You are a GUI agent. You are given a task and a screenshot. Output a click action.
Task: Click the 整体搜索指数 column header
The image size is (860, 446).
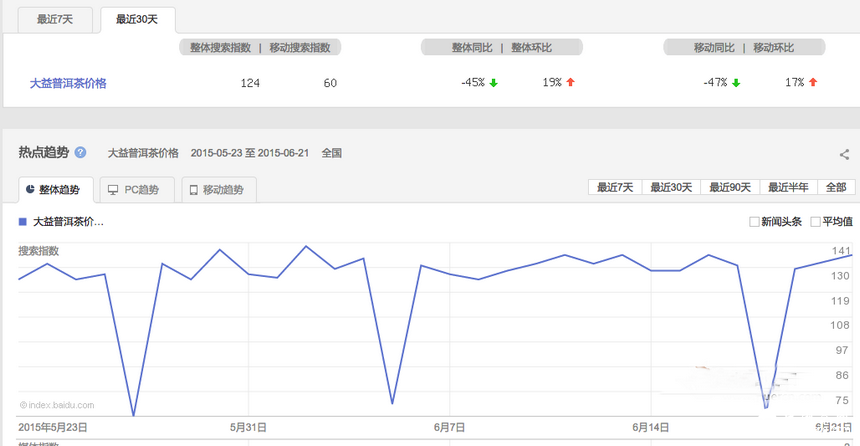click(x=220, y=48)
